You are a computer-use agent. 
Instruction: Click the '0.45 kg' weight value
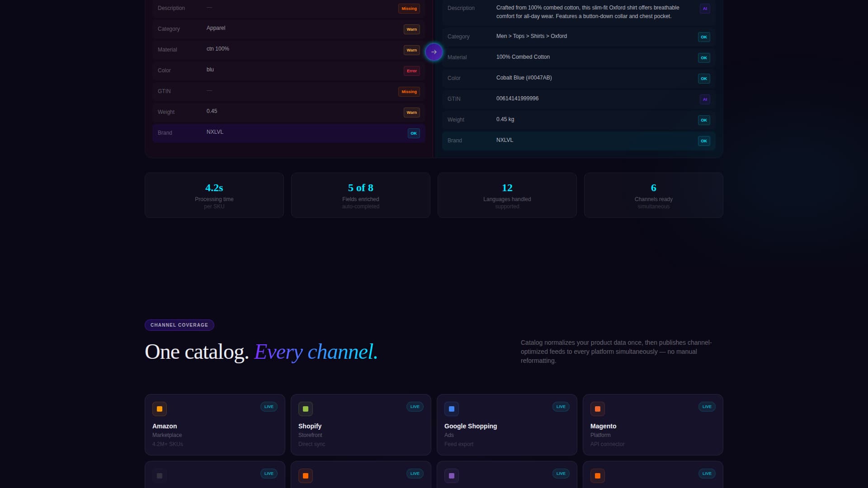[x=505, y=119]
